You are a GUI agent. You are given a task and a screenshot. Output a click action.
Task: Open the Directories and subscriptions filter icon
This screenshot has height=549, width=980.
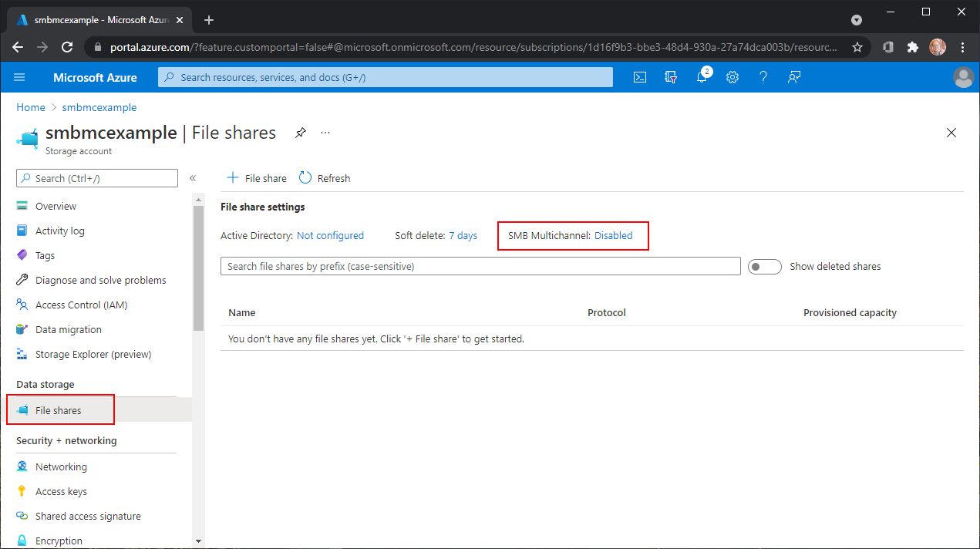(x=671, y=77)
